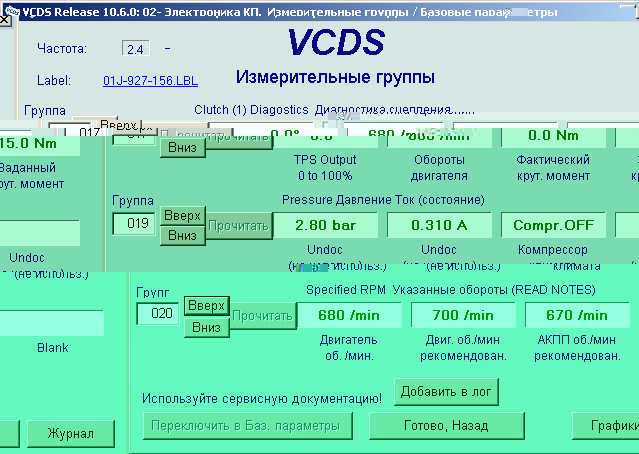Image resolution: width=639 pixels, height=454 pixels.
Task: Select the 0.0 Nm actual torque value
Action: (553, 136)
